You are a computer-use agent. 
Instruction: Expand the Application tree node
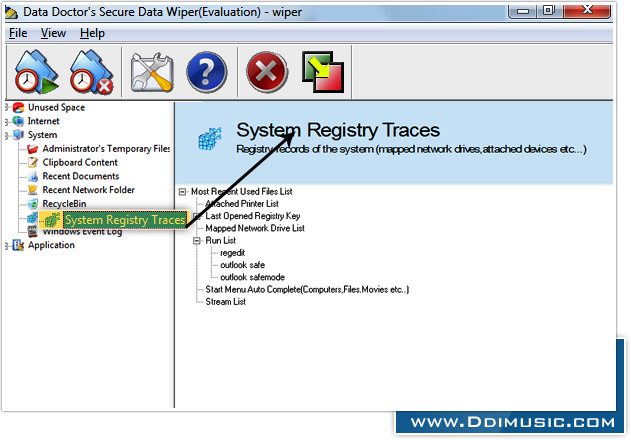pyautogui.click(x=7, y=245)
